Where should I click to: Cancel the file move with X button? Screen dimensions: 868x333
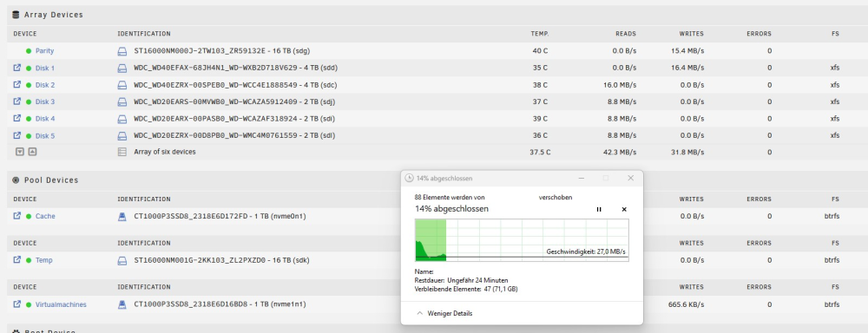(x=624, y=209)
